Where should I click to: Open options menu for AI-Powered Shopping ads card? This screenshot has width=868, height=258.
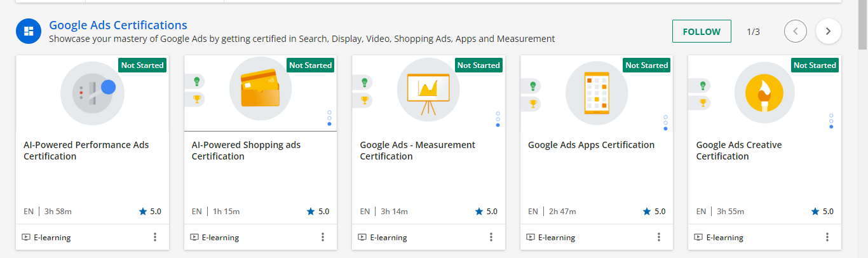pyautogui.click(x=323, y=237)
